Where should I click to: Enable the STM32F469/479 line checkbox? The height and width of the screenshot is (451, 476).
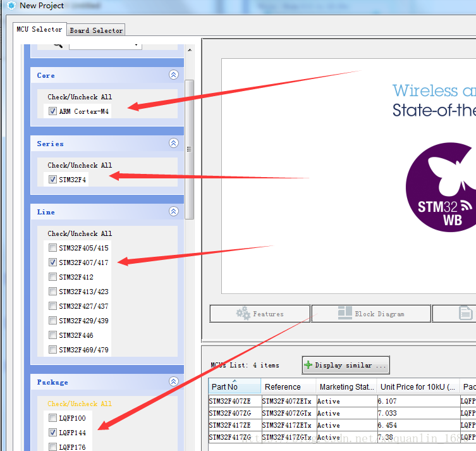click(52, 350)
